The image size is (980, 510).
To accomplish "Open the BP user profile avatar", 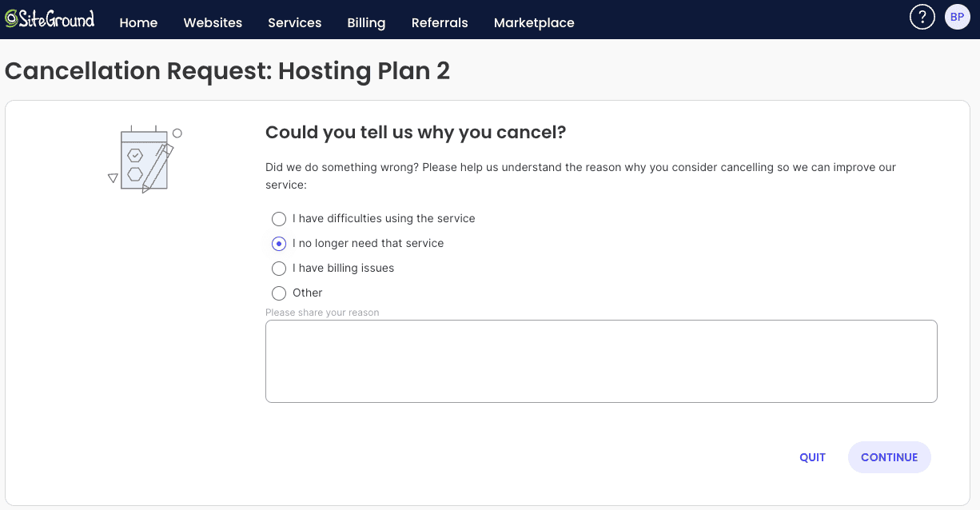I will click(x=957, y=18).
